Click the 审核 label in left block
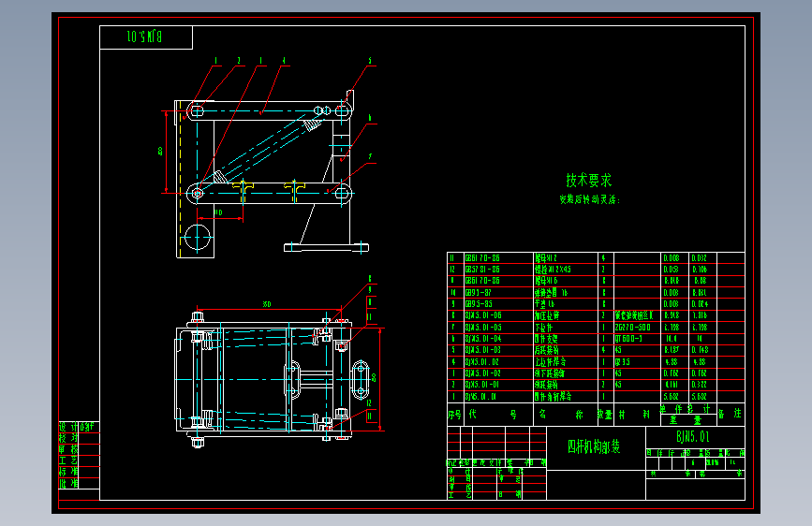Screen dimensions: 812x526 (68, 449)
